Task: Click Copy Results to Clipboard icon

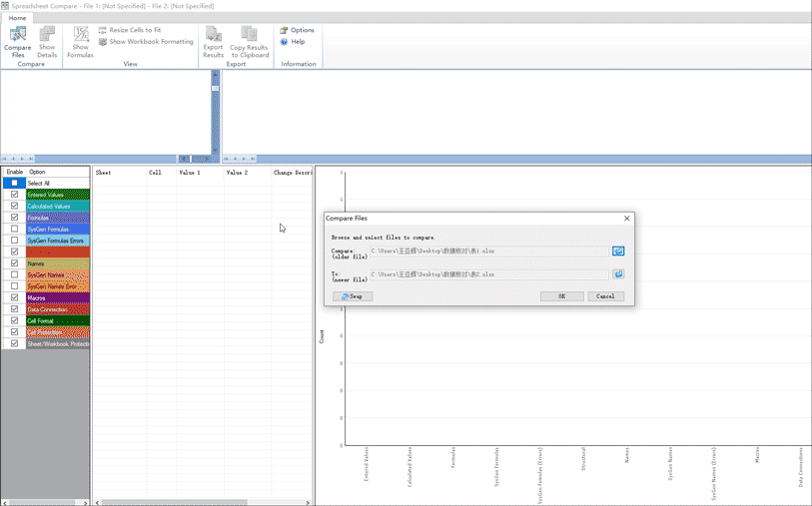Action: pyautogui.click(x=249, y=41)
